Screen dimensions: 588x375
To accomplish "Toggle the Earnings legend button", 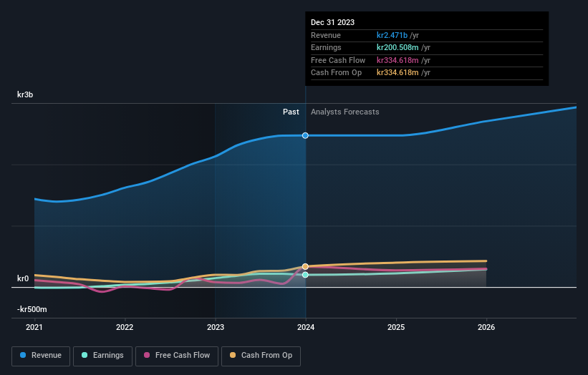I will (102, 356).
